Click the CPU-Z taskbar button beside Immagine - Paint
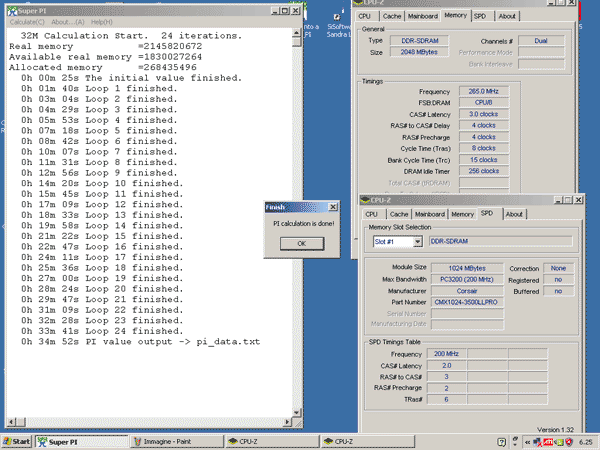The image size is (600, 450). (x=272, y=442)
